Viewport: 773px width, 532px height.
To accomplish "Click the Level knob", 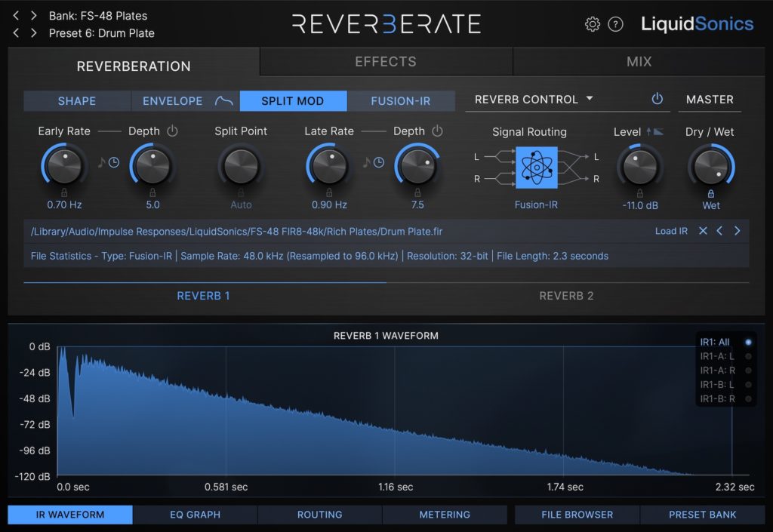I will click(638, 165).
